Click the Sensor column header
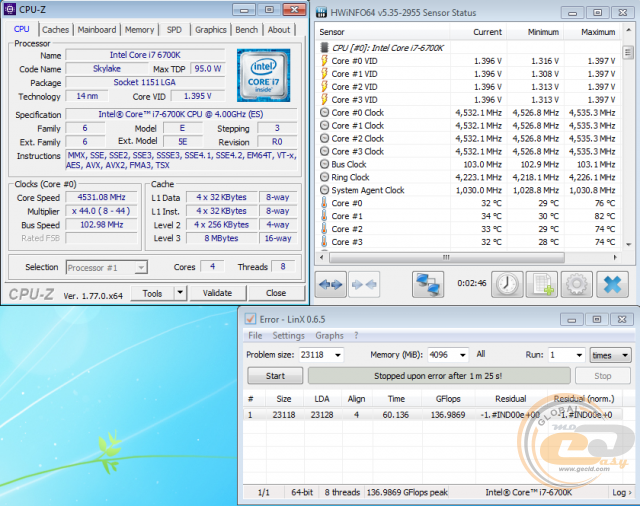 pos(382,32)
